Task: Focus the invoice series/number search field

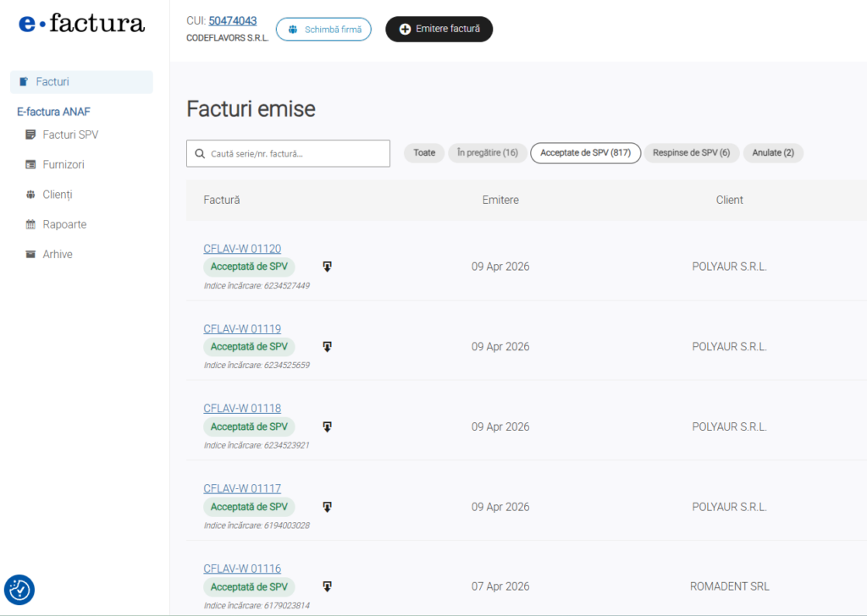Action: 288,154
